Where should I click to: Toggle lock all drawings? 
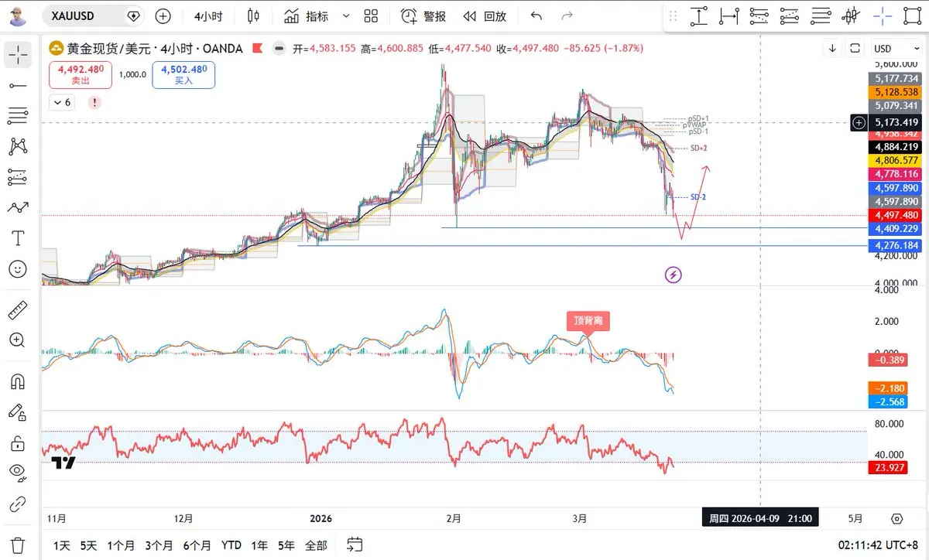19,443
